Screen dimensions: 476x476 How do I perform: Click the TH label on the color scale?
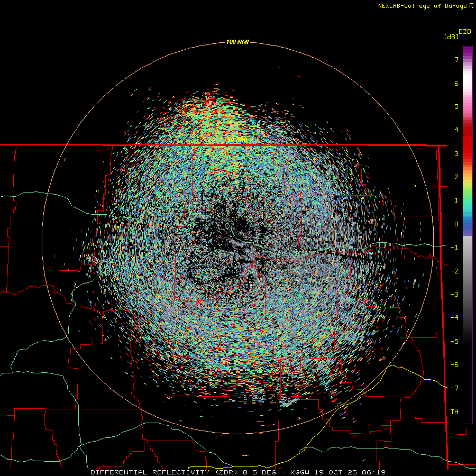(x=454, y=412)
